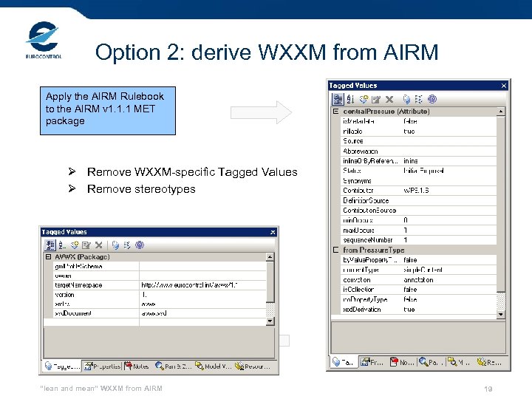This screenshot has height=399, width=532.
Task: Click the help globe icon in the left Tagged Values toolbar
Action: tap(140, 245)
